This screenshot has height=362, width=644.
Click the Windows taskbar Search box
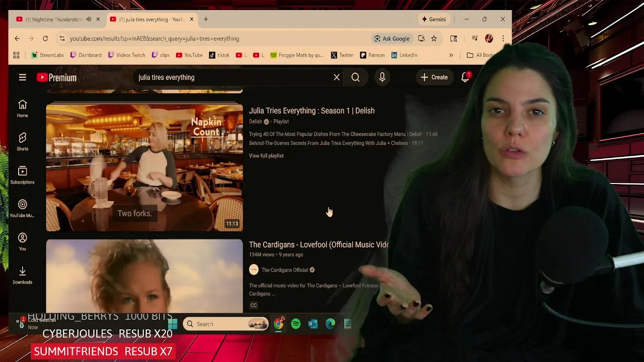coord(226,324)
